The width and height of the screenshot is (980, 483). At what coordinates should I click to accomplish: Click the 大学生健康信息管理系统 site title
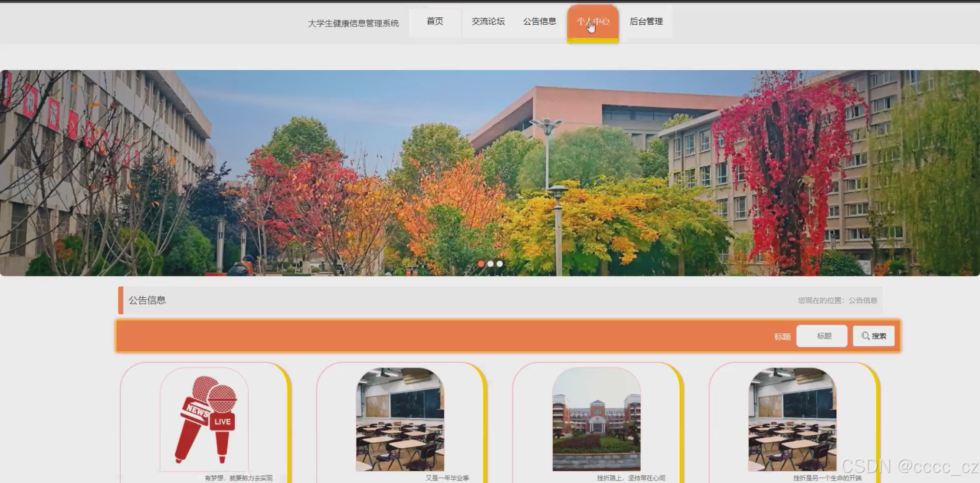click(353, 23)
